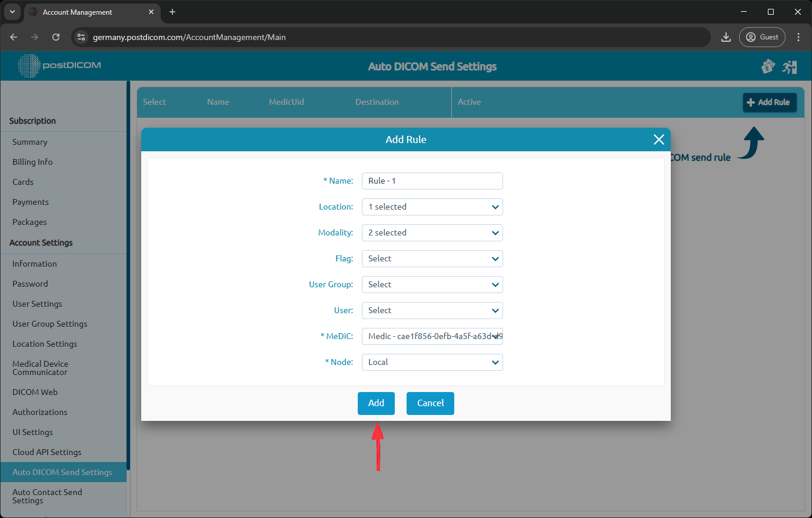This screenshot has width=812, height=518.
Task: Open the User Group dropdown
Action: 432,284
